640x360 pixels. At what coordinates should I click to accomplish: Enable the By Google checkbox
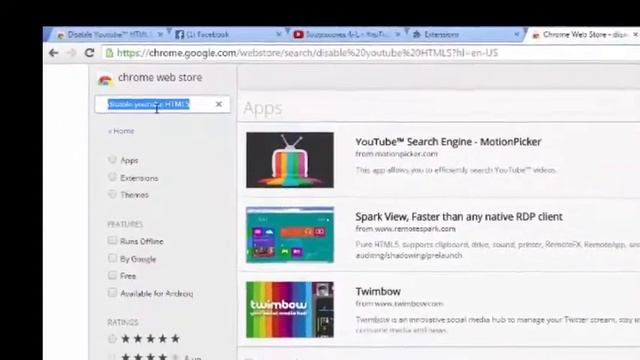112,258
